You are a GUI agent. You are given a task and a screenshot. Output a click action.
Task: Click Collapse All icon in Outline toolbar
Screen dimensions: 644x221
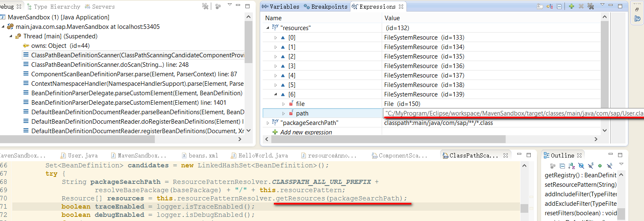pos(562,166)
